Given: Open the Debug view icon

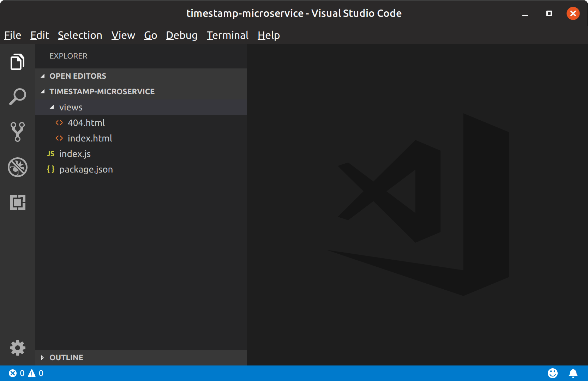Looking at the screenshot, I should (x=17, y=167).
